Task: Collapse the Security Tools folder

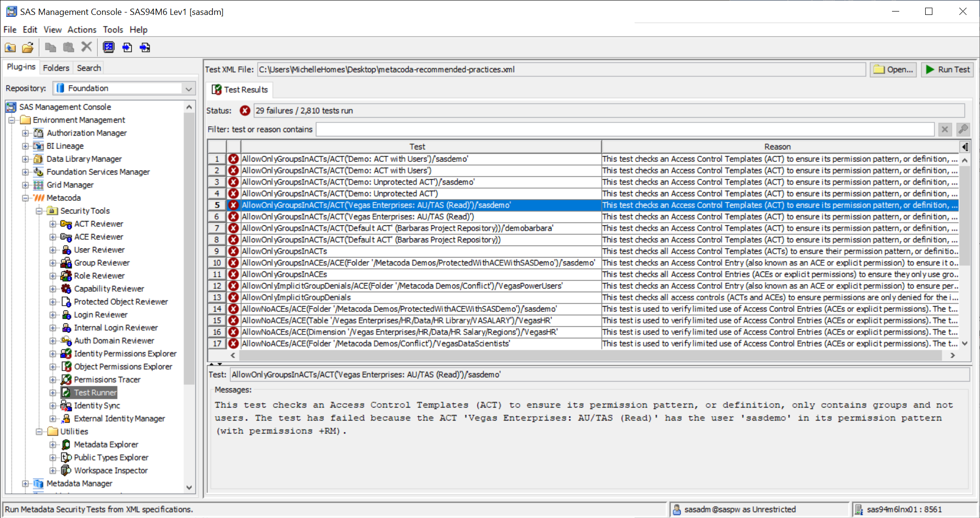Action: (39, 211)
